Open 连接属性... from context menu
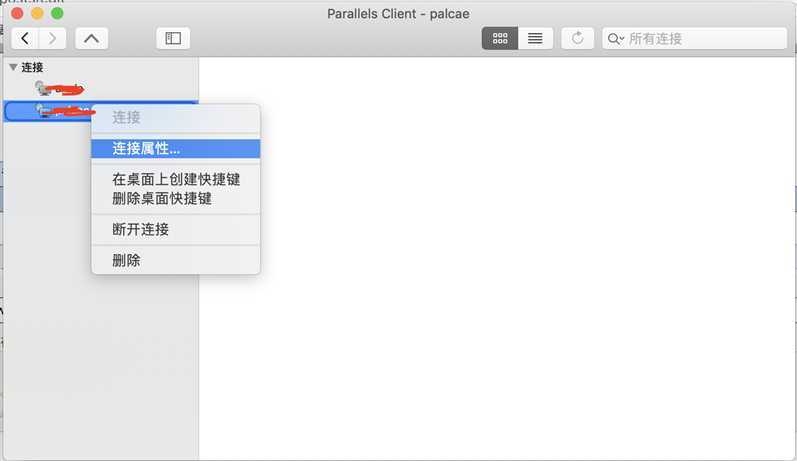797x461 pixels. (175, 148)
